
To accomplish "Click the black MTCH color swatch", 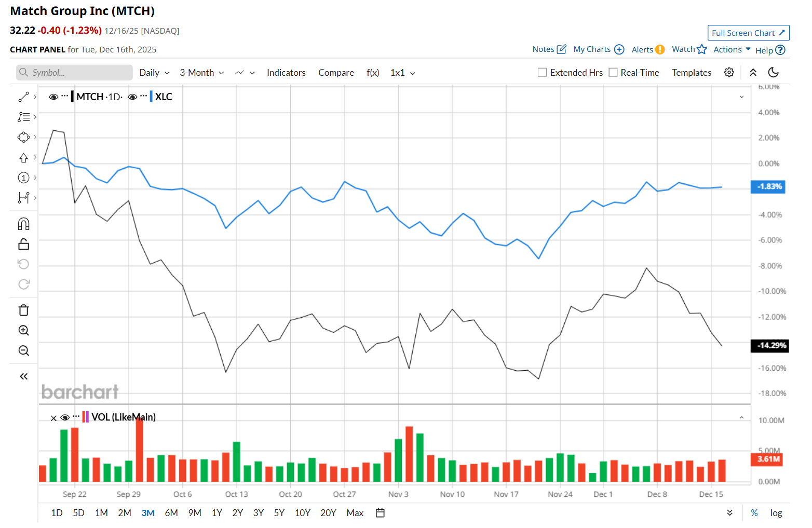I will pos(72,97).
